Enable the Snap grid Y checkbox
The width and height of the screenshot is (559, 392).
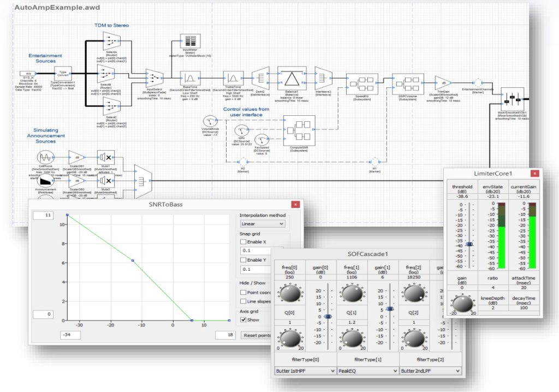(x=243, y=260)
